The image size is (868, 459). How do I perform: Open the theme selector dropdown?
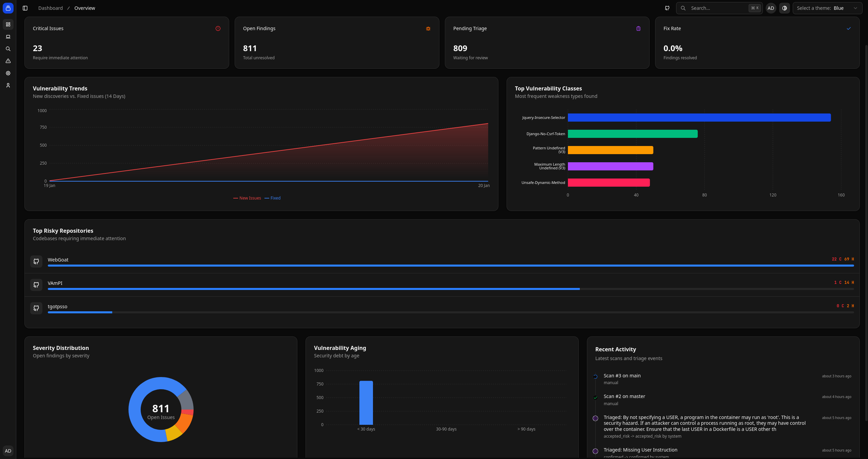[x=827, y=8]
